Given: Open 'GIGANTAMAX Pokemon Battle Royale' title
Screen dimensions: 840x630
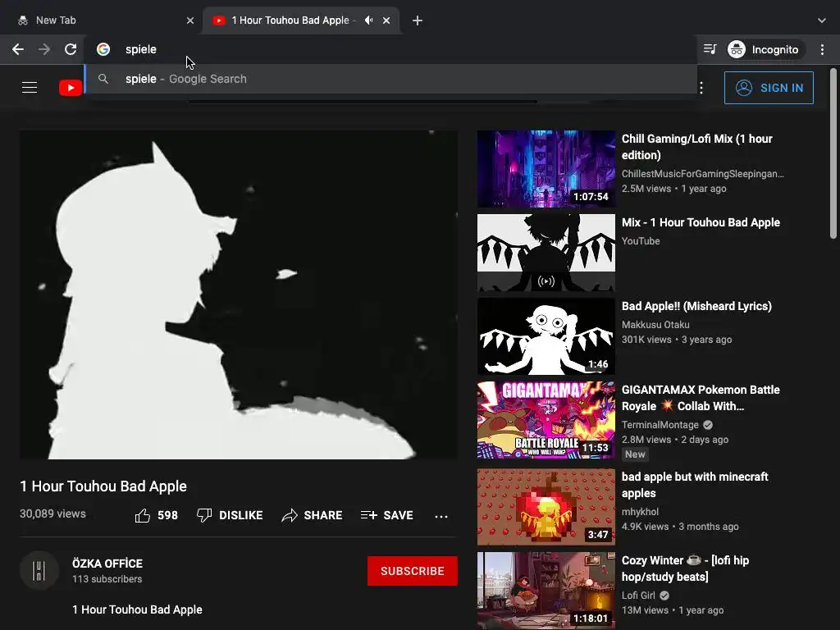Looking at the screenshot, I should coord(701,398).
